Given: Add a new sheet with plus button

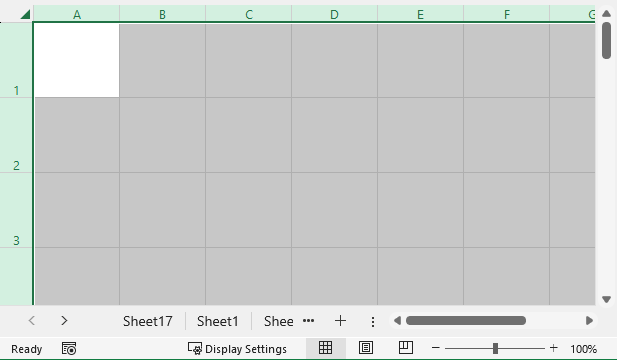Looking at the screenshot, I should tap(340, 321).
